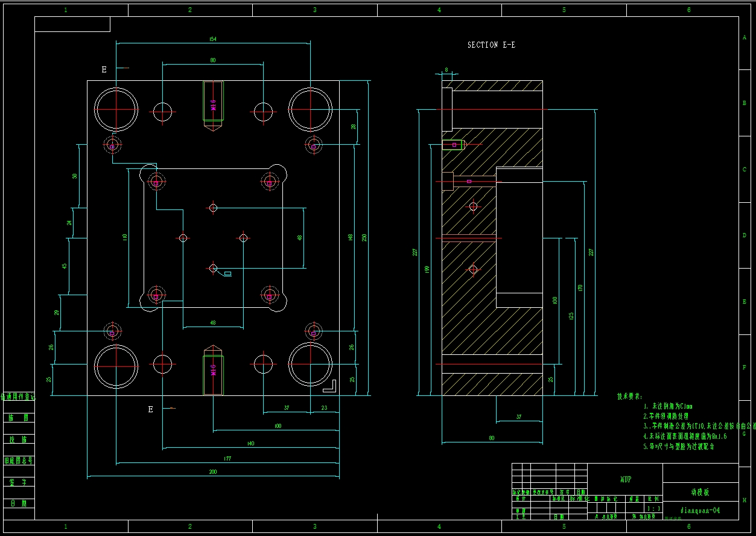756x536 pixels.
Task: Click note 2 "零件须调质处理"
Action: (665, 416)
